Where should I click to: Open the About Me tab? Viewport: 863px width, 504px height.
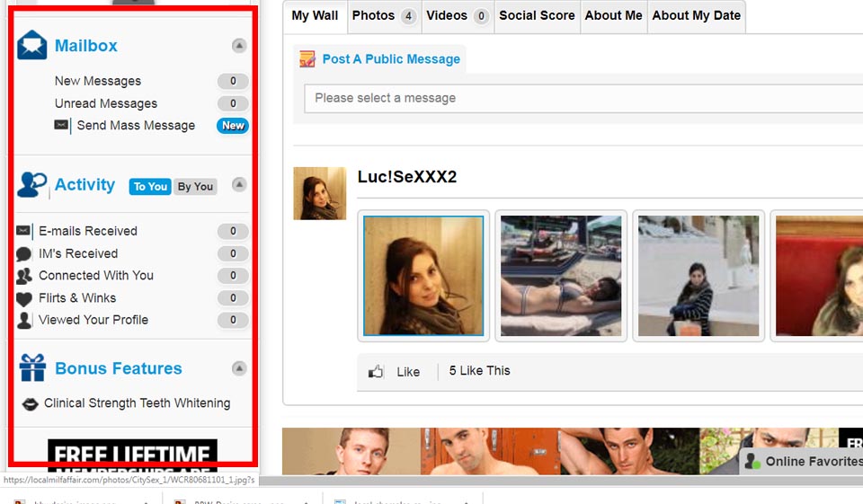613,16
